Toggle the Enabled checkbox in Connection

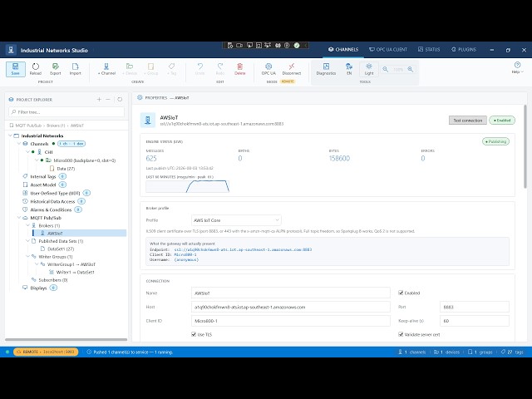point(401,293)
